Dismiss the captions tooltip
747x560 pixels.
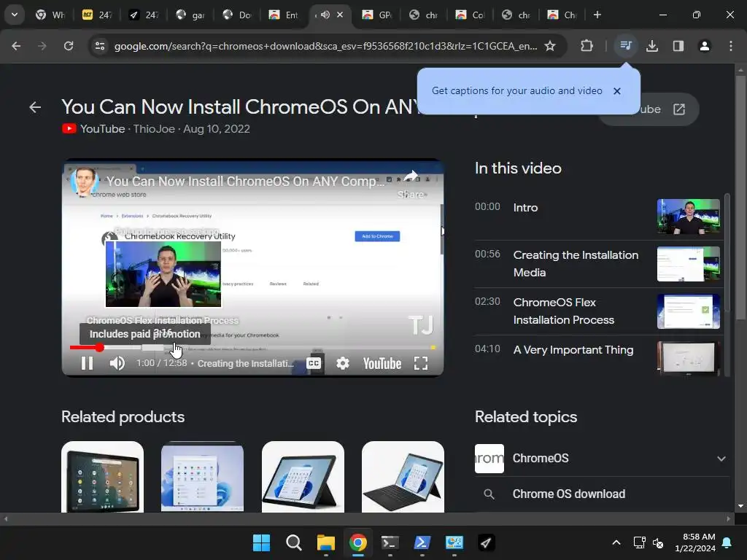(x=617, y=91)
